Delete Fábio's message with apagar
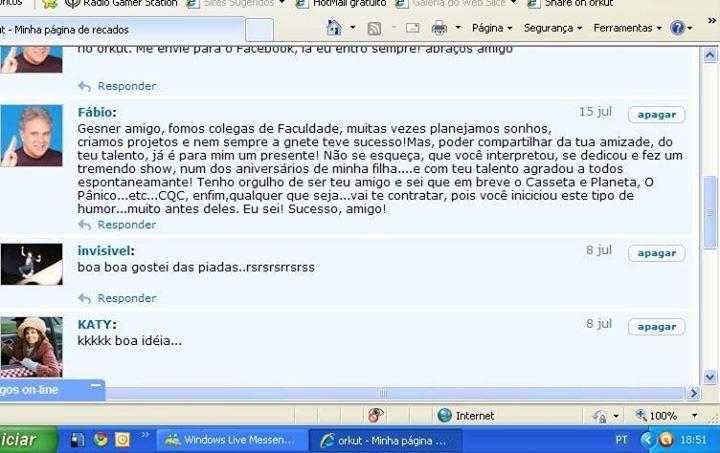The height and width of the screenshot is (453, 720). [x=657, y=115]
